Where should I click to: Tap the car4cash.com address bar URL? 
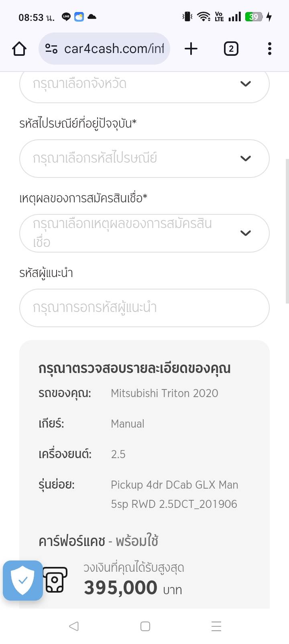pyautogui.click(x=114, y=49)
